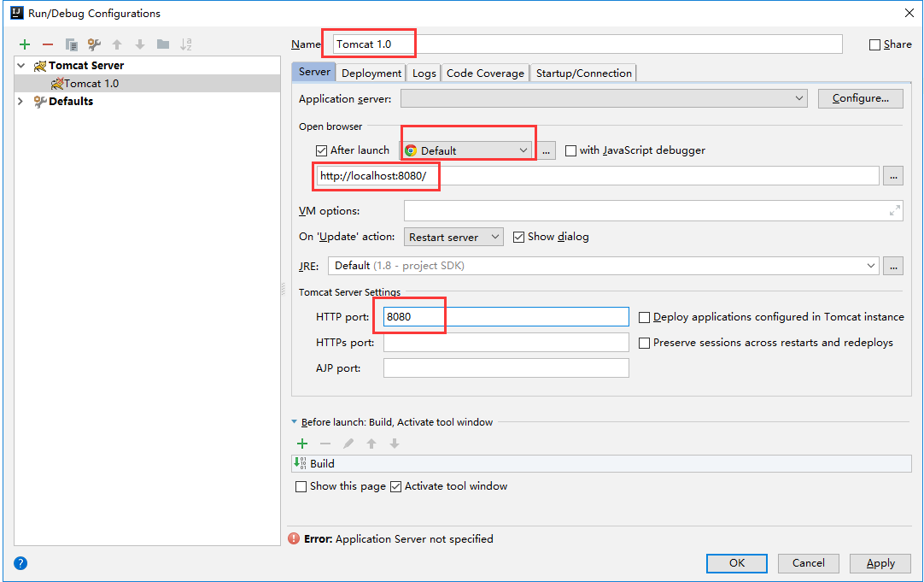Click the AJP port field

click(x=506, y=368)
